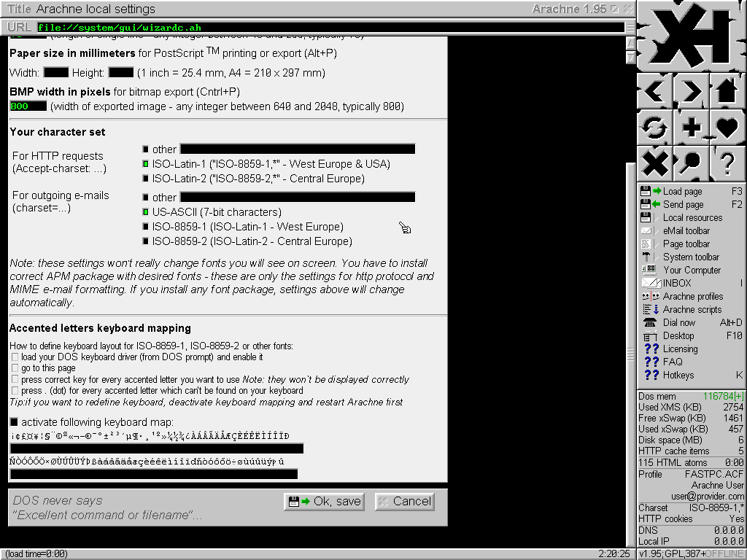The height and width of the screenshot is (560, 747).
Task: Click the user@provider.com address
Action: click(708, 496)
